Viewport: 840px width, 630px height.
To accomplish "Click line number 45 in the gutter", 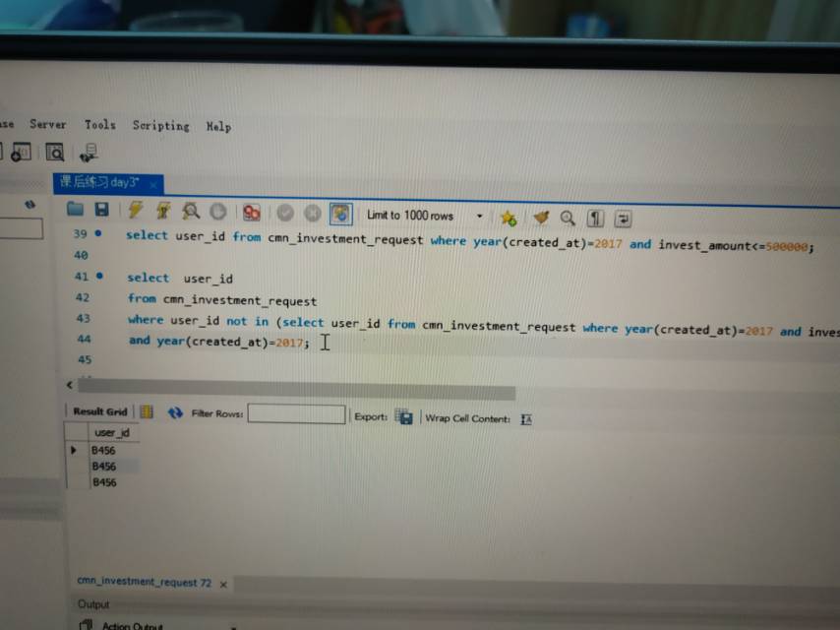I will (85, 359).
